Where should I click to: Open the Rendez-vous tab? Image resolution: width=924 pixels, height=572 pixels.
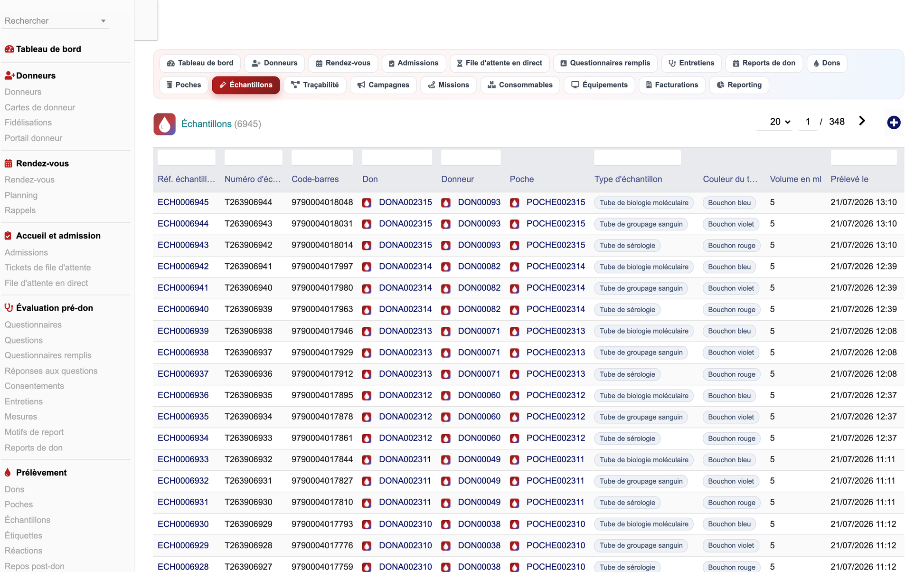[x=343, y=63]
